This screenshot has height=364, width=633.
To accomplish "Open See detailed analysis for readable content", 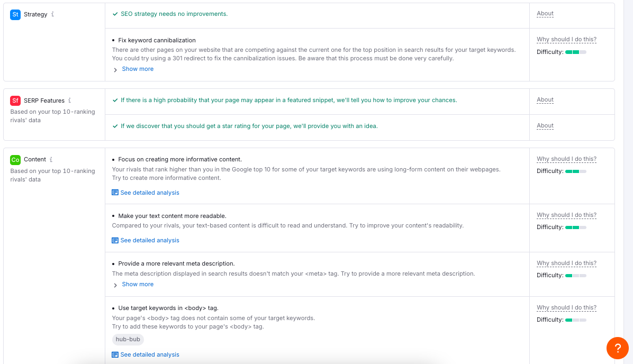I will click(150, 240).
